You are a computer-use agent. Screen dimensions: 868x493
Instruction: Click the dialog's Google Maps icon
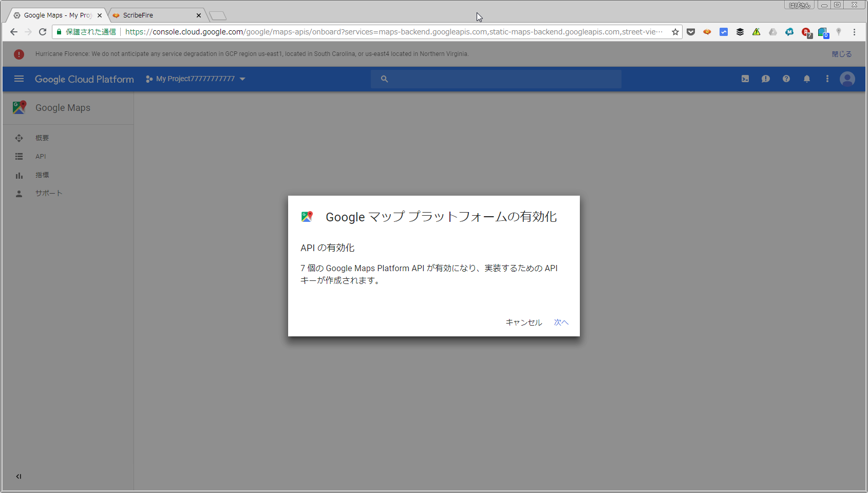(x=307, y=217)
